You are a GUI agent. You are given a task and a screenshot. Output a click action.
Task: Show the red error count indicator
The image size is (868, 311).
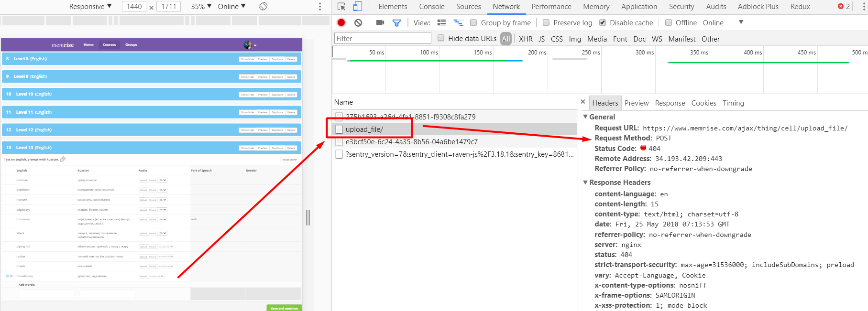(844, 6)
